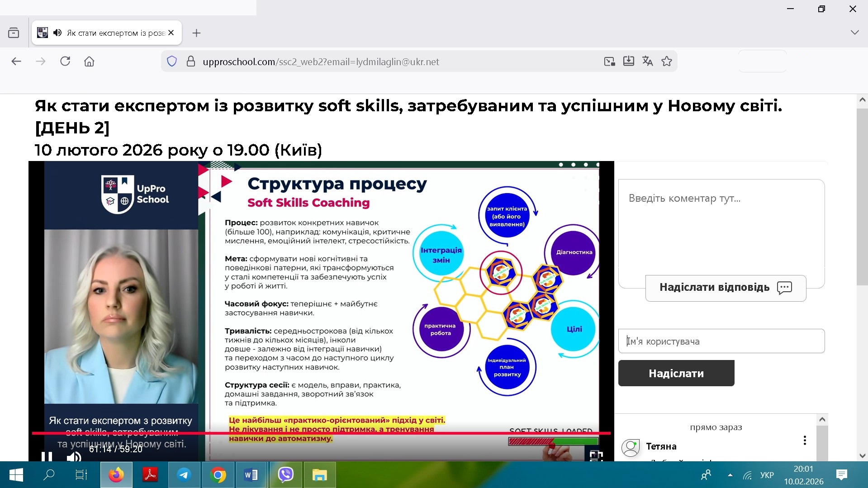868x488 pixels.
Task: Reload the current webinar page
Action: [x=65, y=62]
